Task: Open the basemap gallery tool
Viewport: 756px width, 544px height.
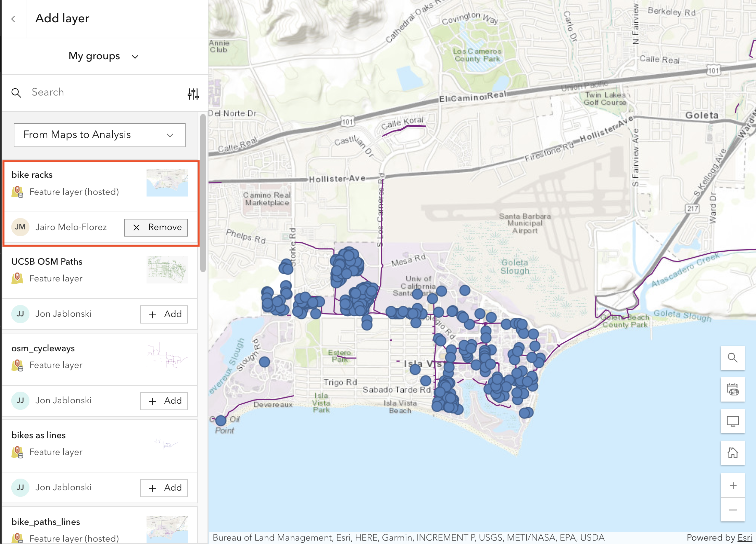Action: [732, 390]
